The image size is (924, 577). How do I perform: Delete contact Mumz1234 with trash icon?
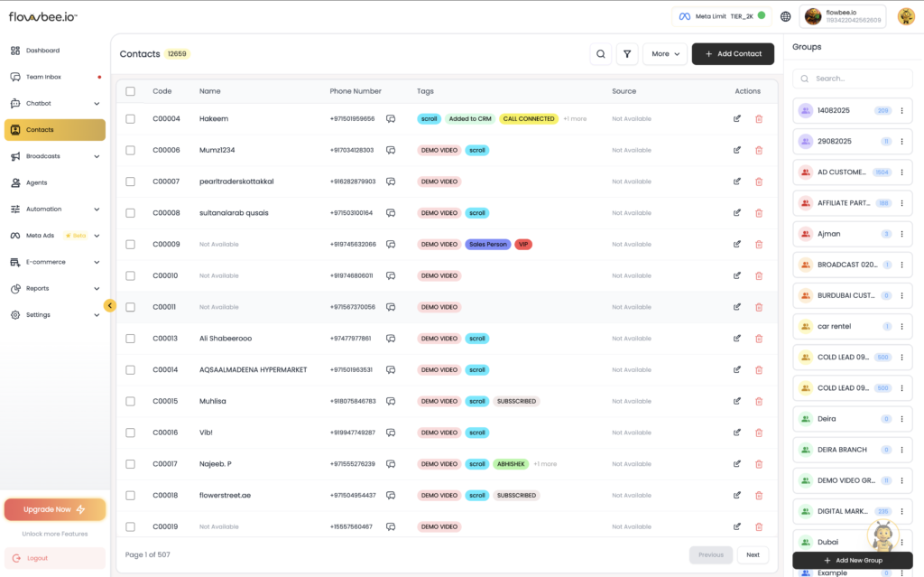click(x=759, y=150)
